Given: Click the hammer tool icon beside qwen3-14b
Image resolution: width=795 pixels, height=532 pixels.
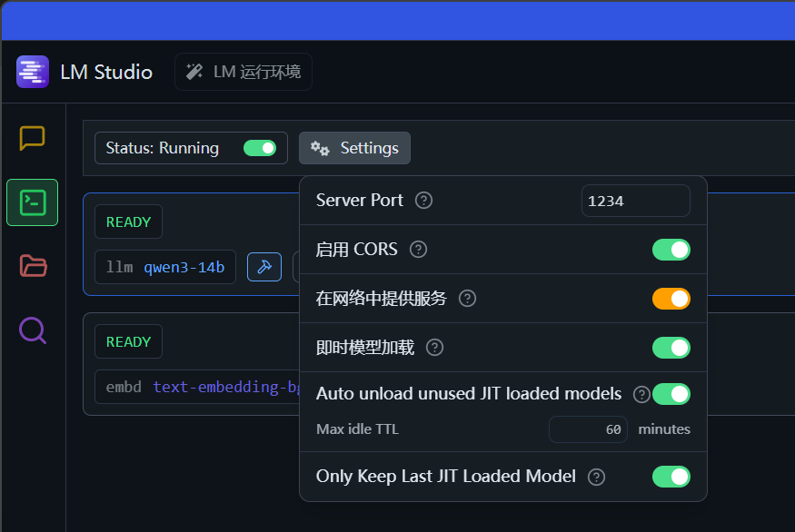Looking at the screenshot, I should [x=264, y=267].
